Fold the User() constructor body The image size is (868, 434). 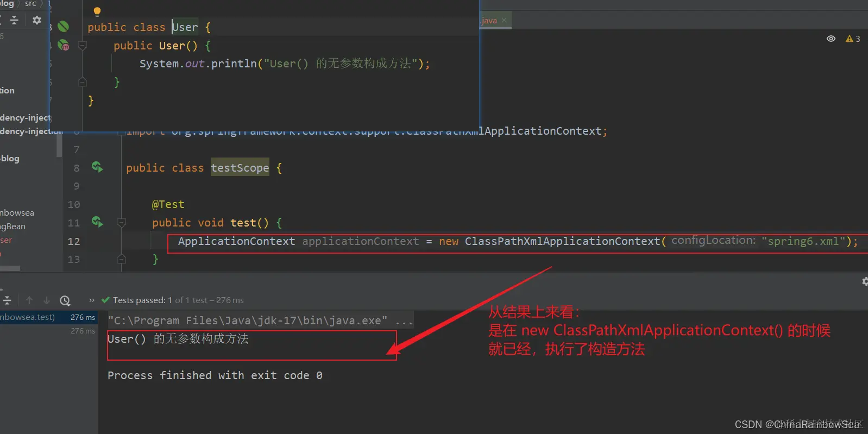(x=83, y=46)
